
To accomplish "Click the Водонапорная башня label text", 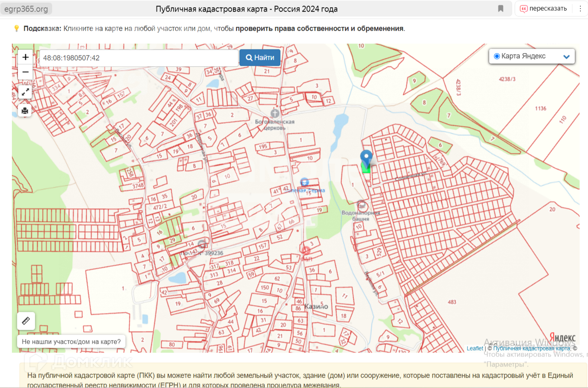I will 361,216.
